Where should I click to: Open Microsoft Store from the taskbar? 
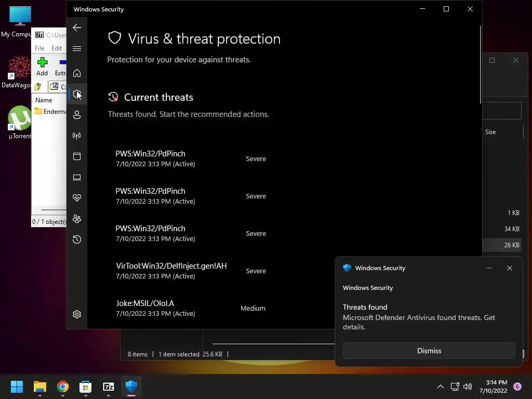pos(86,387)
